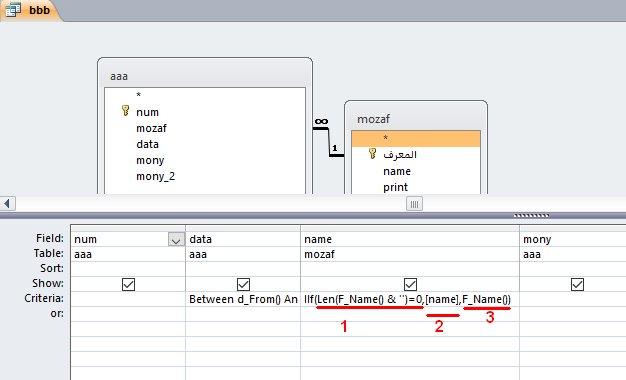Click the Criteria cell for mony column

[573, 299]
